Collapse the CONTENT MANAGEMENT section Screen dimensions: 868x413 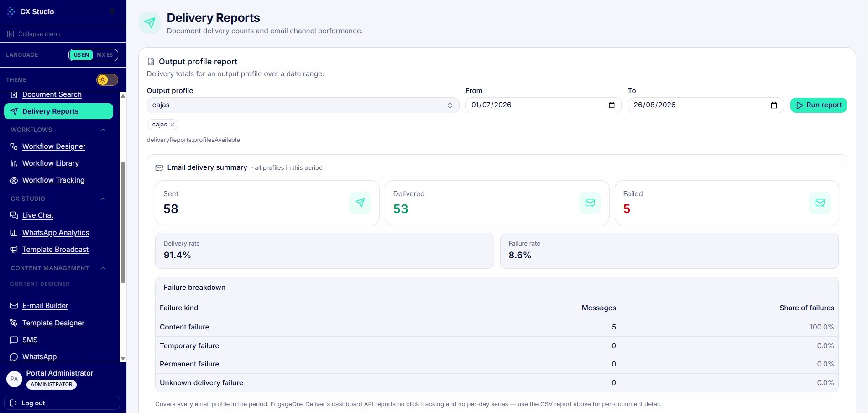[x=103, y=268]
